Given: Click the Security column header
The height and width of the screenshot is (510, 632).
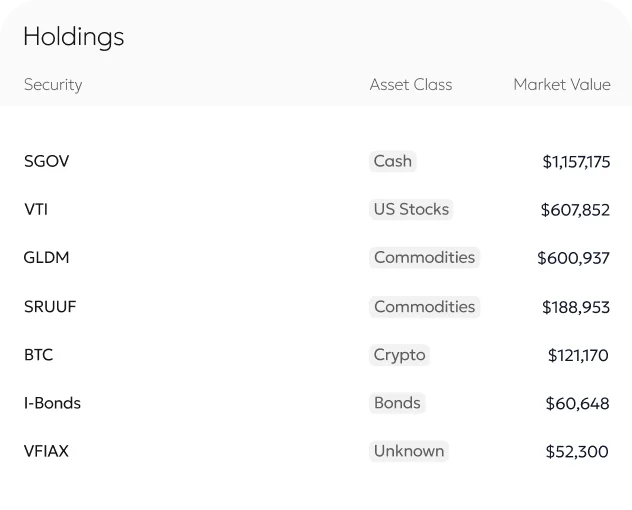Looking at the screenshot, I should 53,85.
